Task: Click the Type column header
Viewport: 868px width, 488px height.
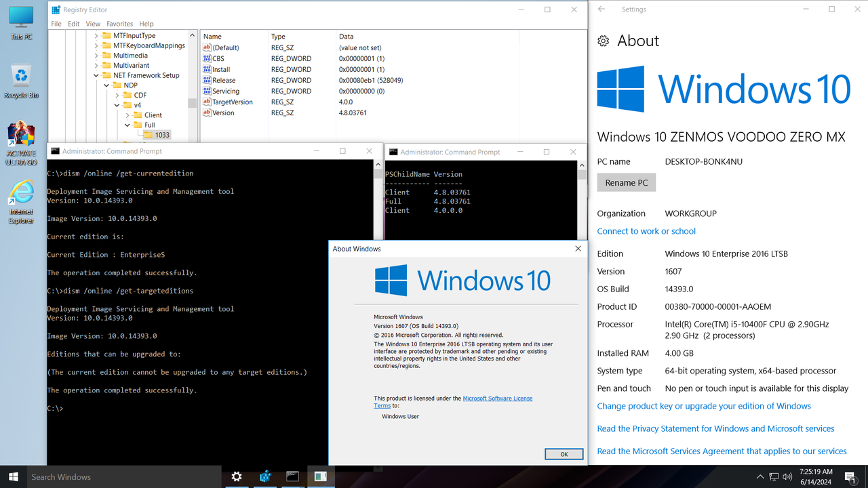Action: click(302, 37)
